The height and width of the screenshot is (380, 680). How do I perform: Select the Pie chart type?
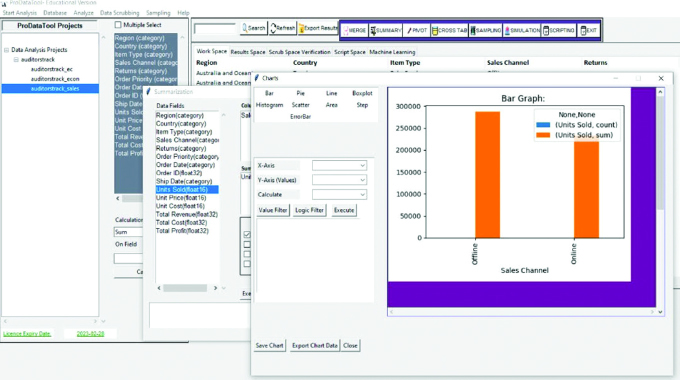(301, 93)
